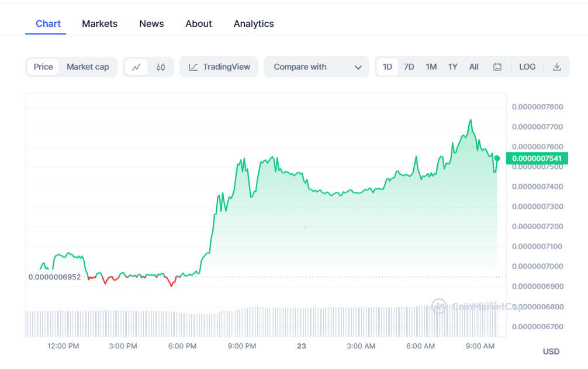588x369 pixels.
Task: Click the current price marker dot on chart
Action: 497,158
